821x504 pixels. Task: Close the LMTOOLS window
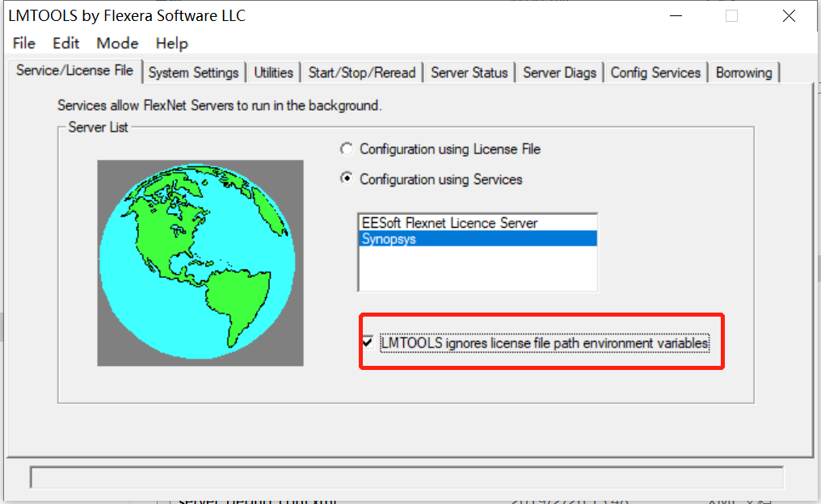(789, 15)
